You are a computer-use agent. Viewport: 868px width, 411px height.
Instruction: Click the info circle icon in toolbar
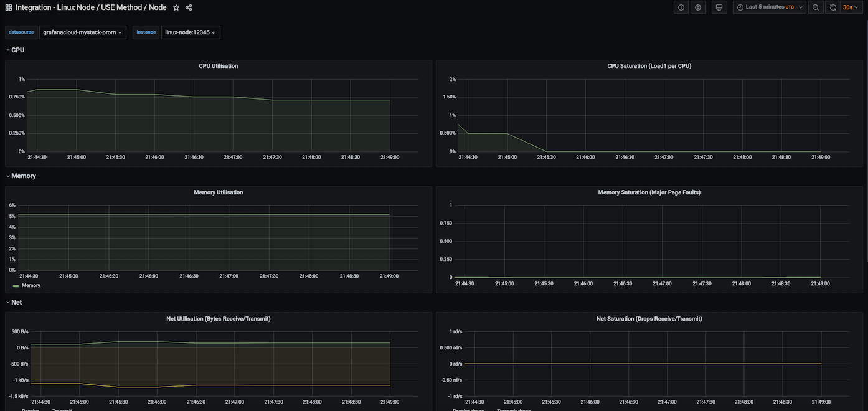click(681, 7)
